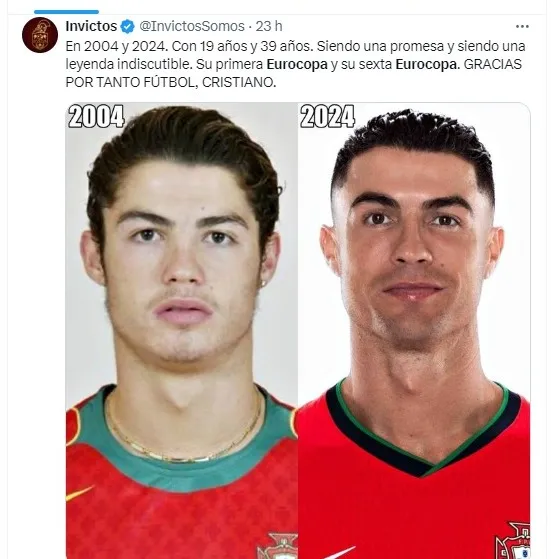Open the 2024 photo on the right
551x559 pixels.
point(414,330)
